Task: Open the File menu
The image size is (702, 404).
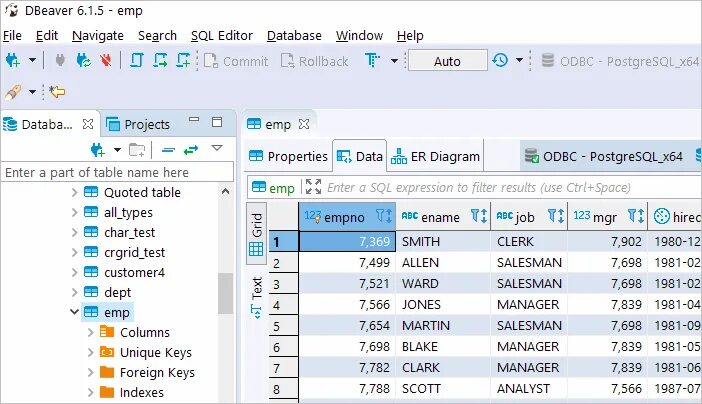Action: [x=12, y=35]
